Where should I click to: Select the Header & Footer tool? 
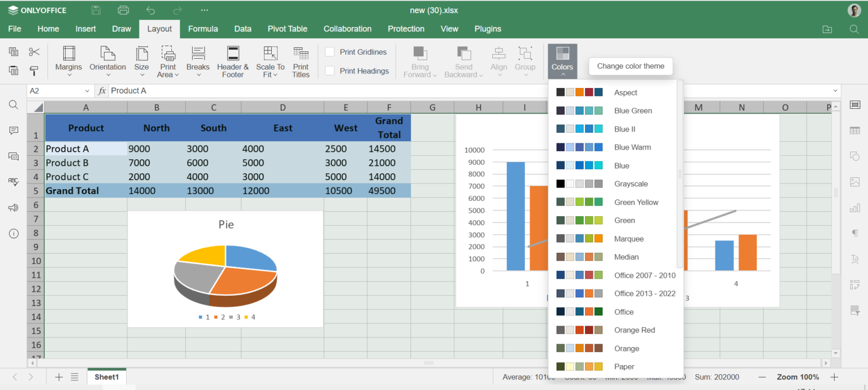coord(232,61)
